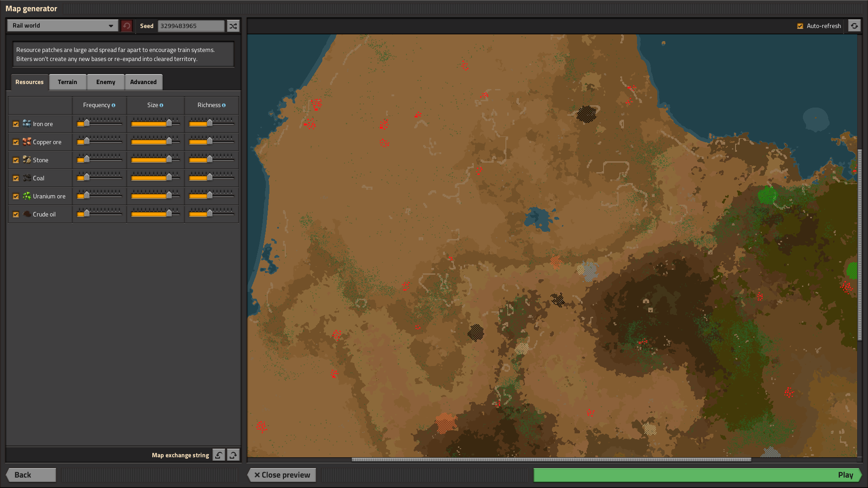Click the map preview vertical scrollbar
Screen dimensions: 868x488
coord(859,245)
